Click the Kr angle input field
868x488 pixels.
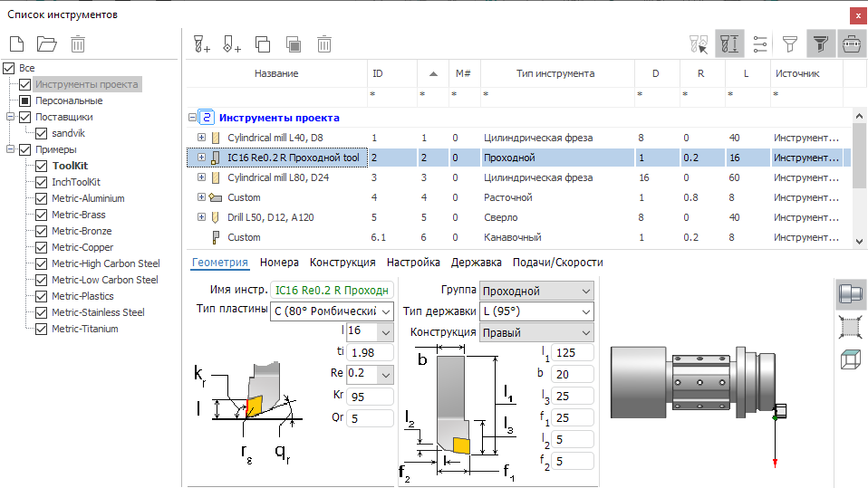370,397
